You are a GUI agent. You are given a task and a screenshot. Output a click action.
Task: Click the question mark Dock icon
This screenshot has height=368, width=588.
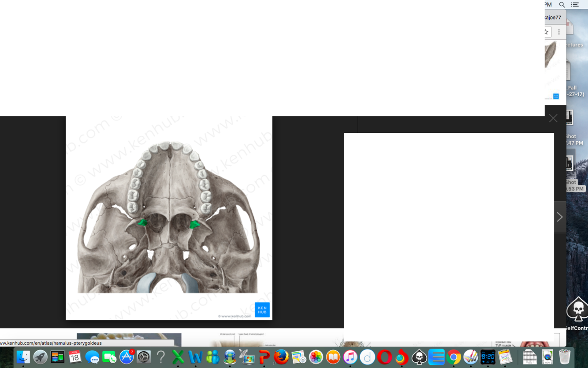pyautogui.click(x=161, y=357)
